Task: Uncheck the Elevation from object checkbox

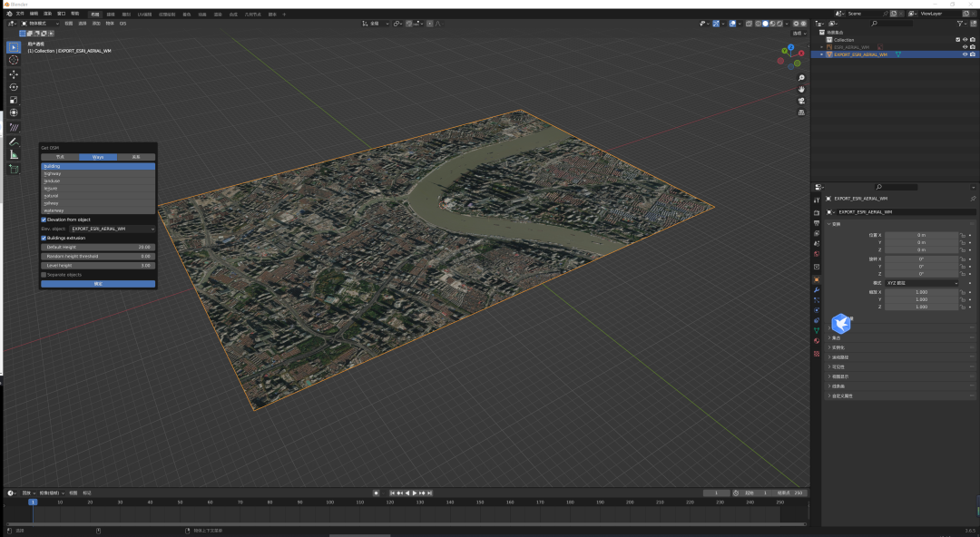Action: (44, 220)
